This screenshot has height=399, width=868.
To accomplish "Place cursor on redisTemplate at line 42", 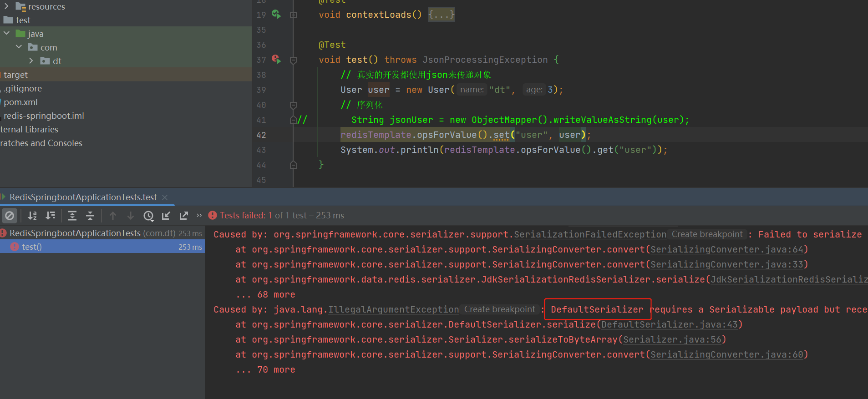I will click(376, 135).
